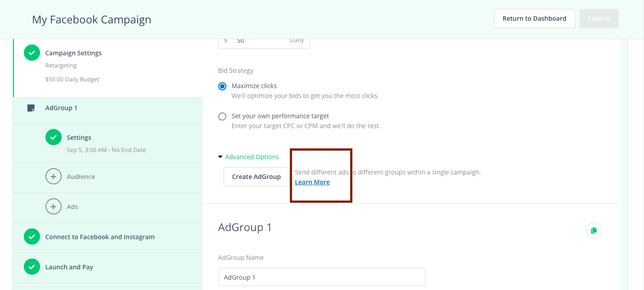Click Return to Dashboard button
644x290 pixels.
[535, 18]
